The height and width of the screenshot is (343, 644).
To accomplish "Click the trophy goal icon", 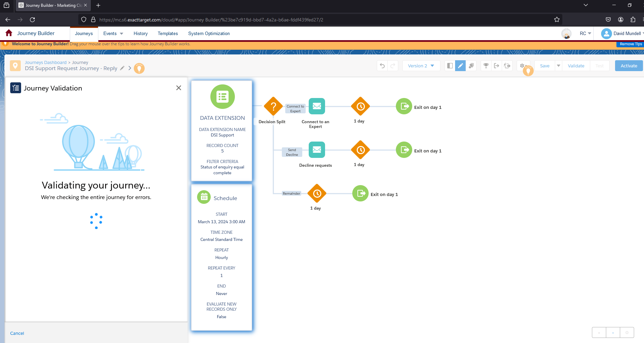I will (x=486, y=66).
